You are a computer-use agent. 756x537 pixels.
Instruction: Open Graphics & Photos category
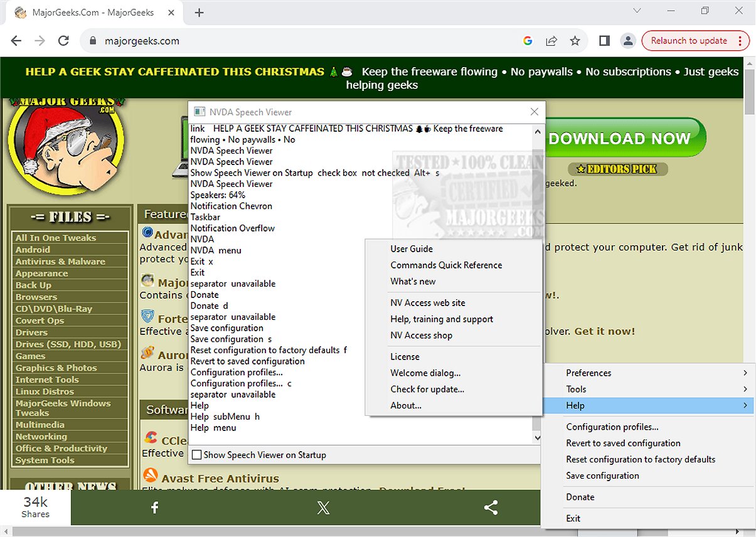56,368
